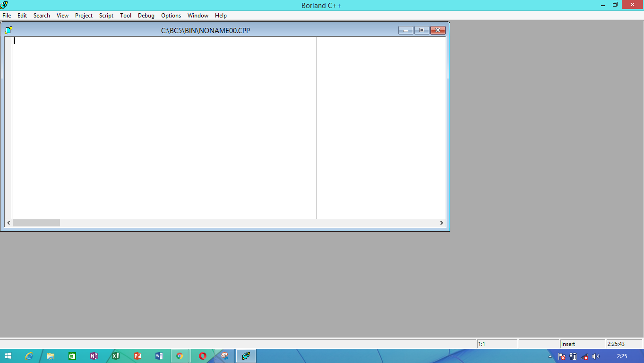The image size is (644, 363).
Task: Open the NONAME00.CPP window control menu icon
Action: point(8,30)
